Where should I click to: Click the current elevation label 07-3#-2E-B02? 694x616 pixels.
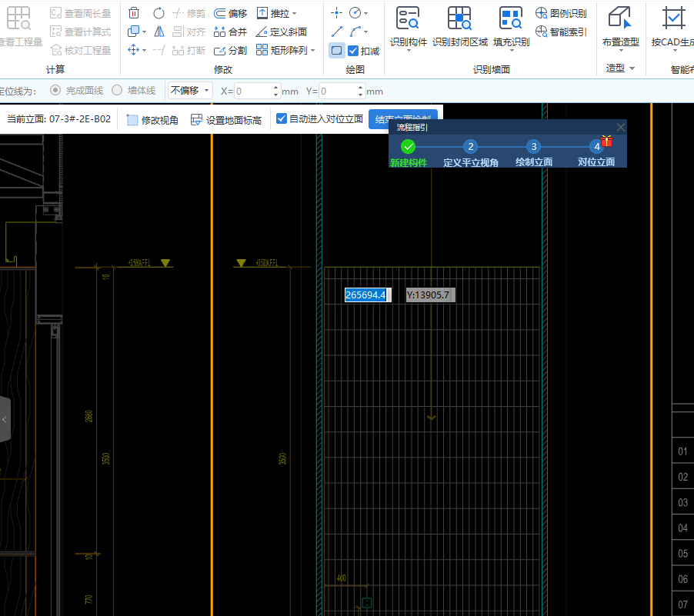[59, 119]
